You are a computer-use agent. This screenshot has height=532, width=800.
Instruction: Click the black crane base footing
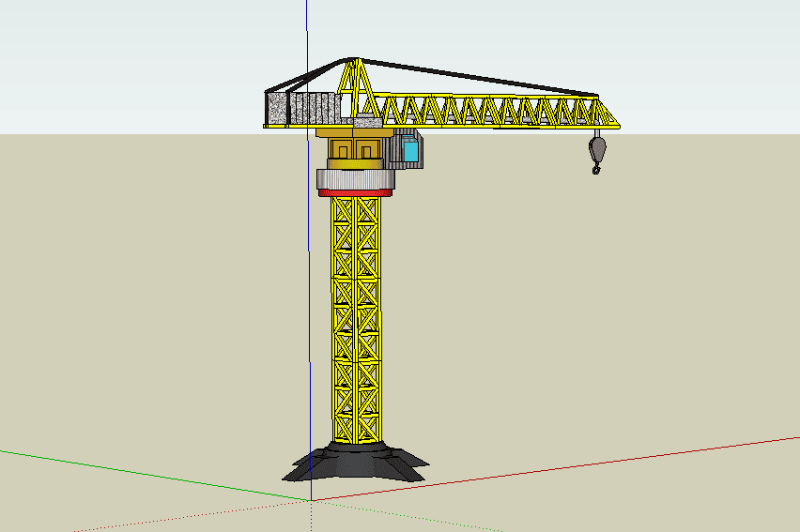tap(356, 462)
